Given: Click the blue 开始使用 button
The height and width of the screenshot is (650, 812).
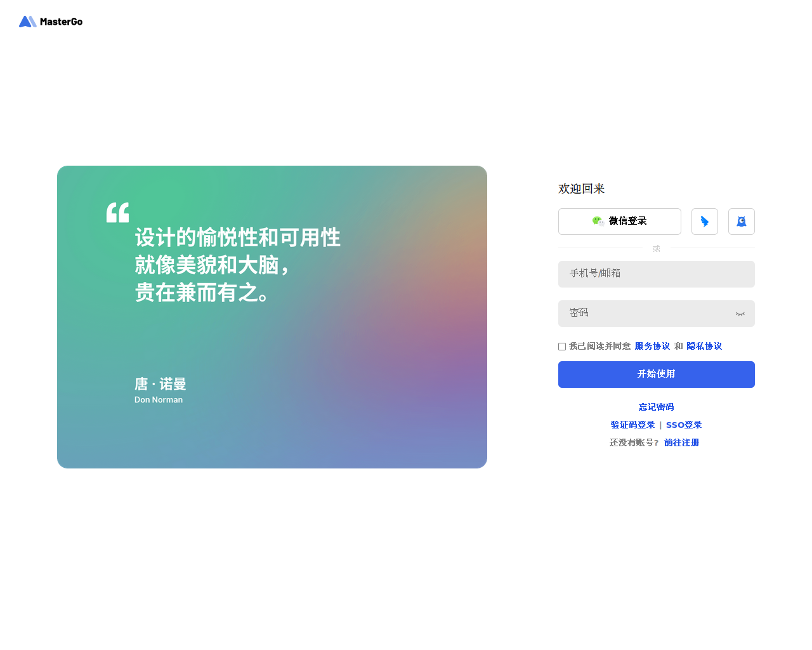Looking at the screenshot, I should tap(657, 375).
